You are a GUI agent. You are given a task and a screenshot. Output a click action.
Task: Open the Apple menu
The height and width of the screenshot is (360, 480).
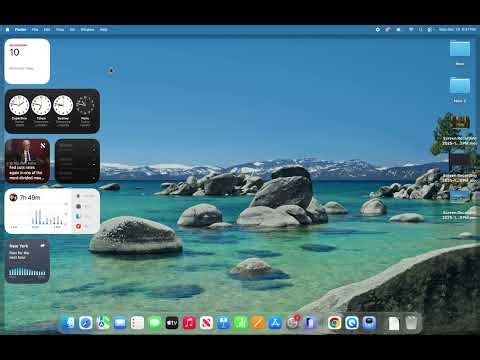tap(7, 30)
